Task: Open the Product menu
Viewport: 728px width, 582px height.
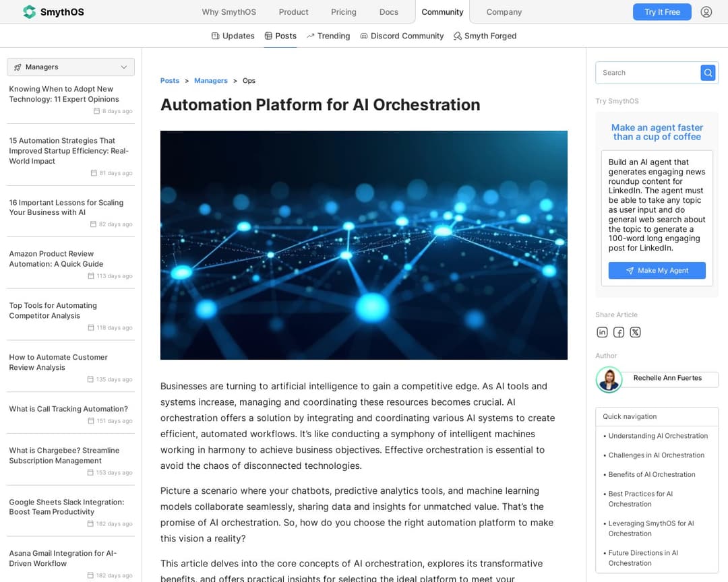Action: pos(293,12)
